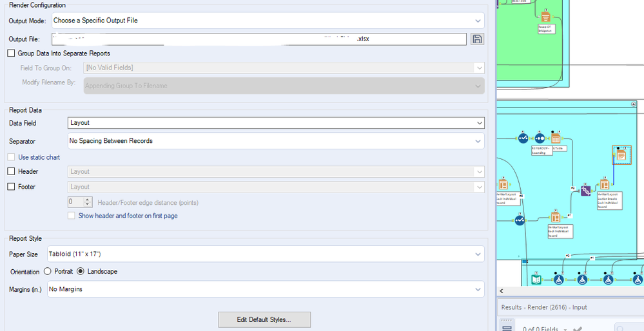This screenshot has width=644, height=331.
Task: Enable Group Data Into Separate Reports
Action: click(11, 53)
